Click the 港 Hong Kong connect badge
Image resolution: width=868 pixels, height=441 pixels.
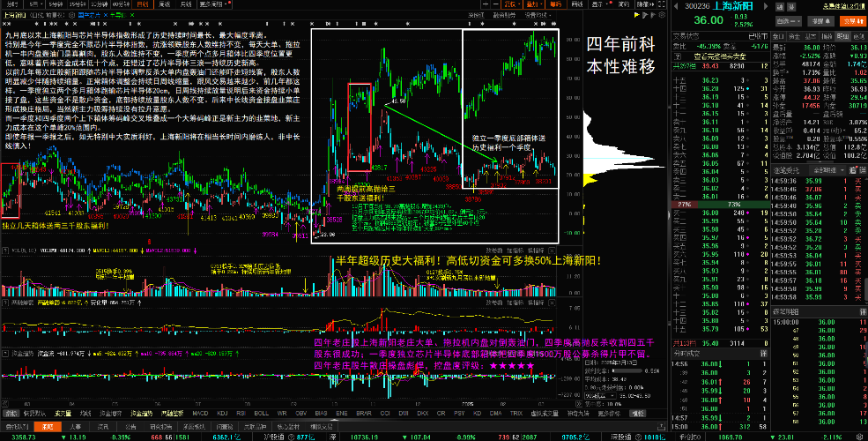791,7
